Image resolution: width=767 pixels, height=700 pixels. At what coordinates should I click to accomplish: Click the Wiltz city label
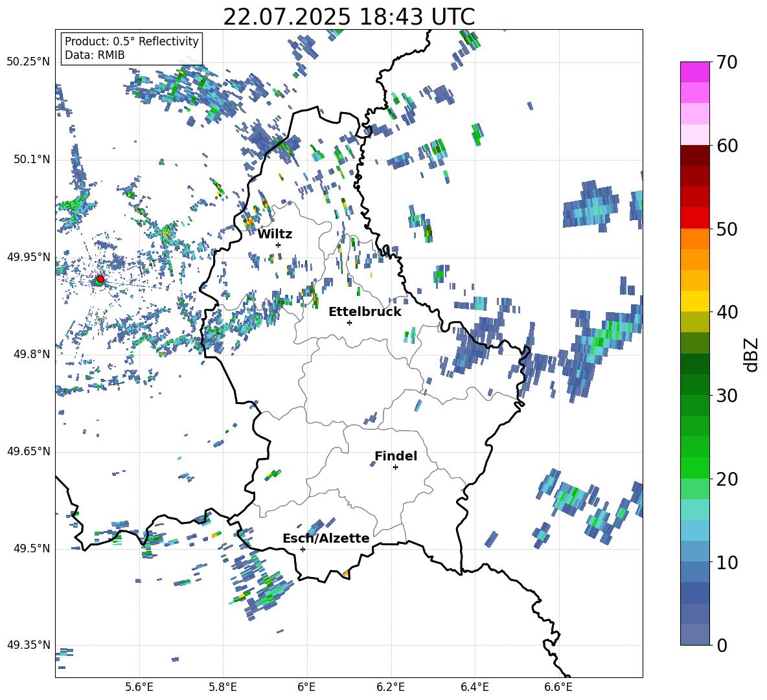click(275, 234)
